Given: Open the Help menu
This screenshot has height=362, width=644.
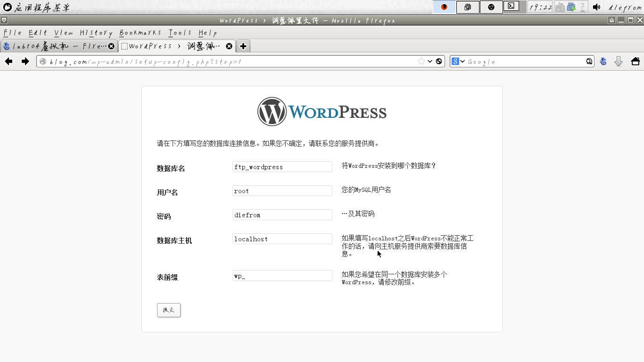Looking at the screenshot, I should (x=208, y=33).
